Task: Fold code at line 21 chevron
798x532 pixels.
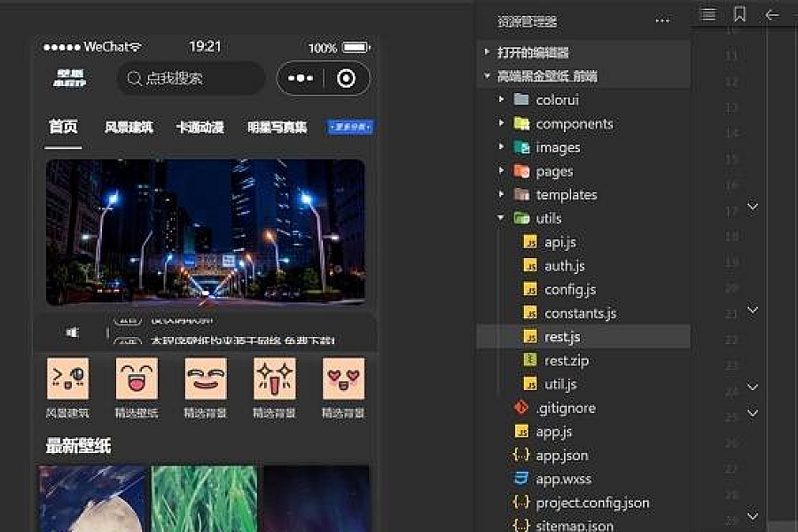Action: (753, 310)
